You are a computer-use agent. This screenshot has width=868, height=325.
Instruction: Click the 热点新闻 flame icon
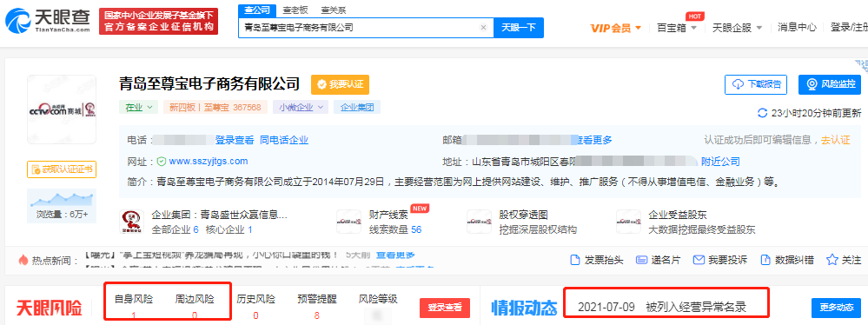(23, 259)
